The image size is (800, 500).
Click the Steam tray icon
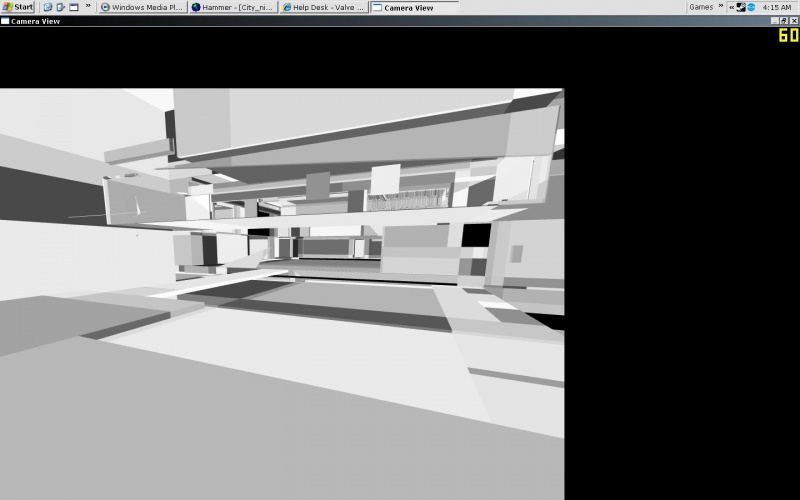pyautogui.click(x=741, y=7)
